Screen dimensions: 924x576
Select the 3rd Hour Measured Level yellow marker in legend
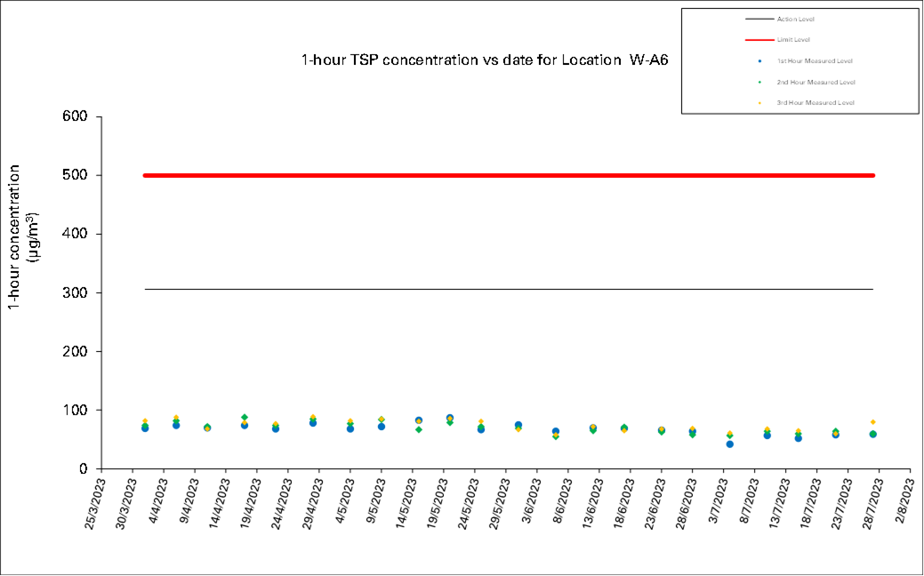point(759,103)
